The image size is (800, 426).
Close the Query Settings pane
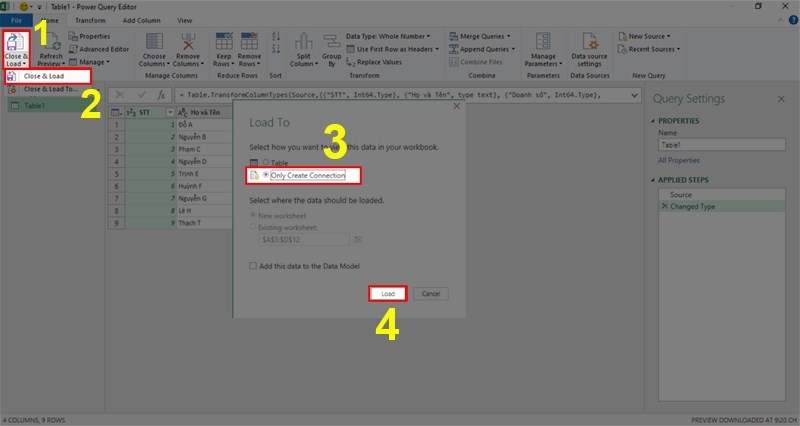pyautogui.click(x=781, y=99)
